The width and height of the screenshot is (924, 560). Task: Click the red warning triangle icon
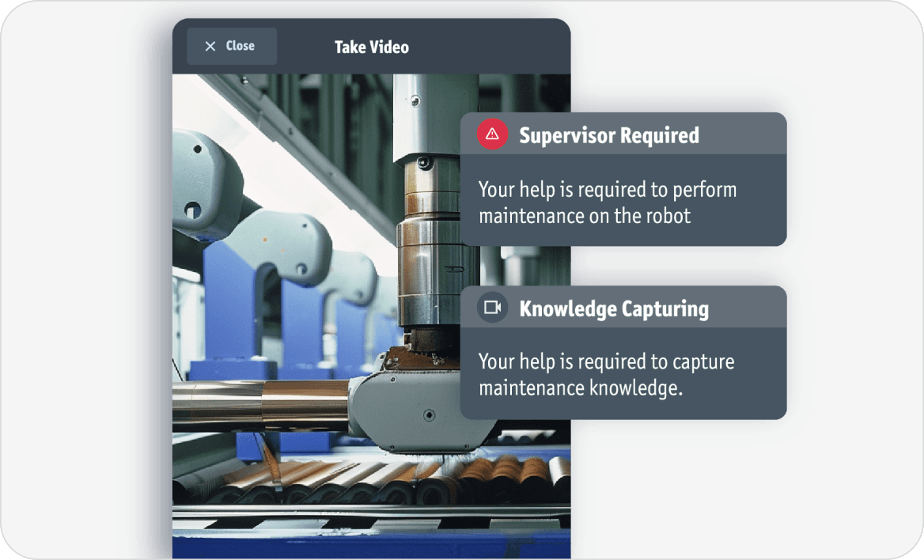(x=492, y=134)
